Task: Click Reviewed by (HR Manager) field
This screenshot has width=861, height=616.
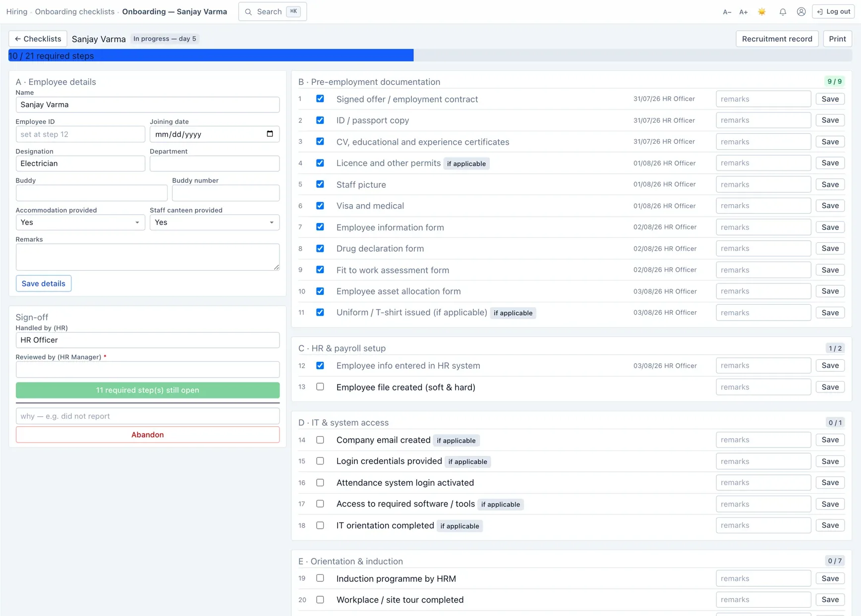Action: pos(148,369)
